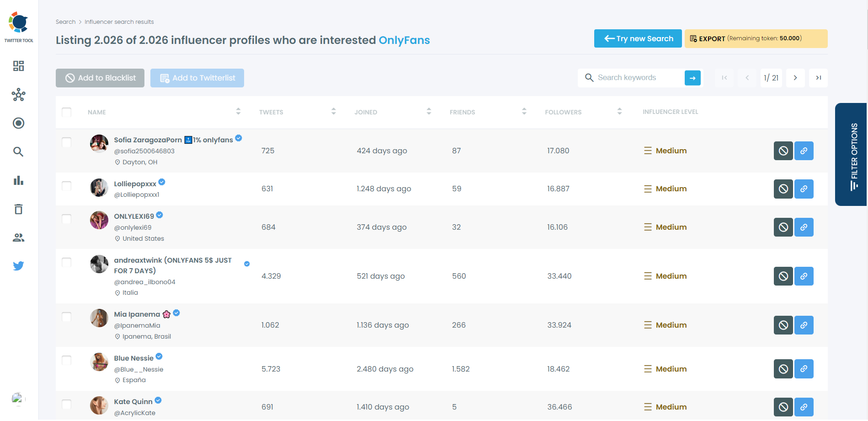Open profile link for Blue Nessie
Screen dimensions: 868x421
[x=804, y=369]
